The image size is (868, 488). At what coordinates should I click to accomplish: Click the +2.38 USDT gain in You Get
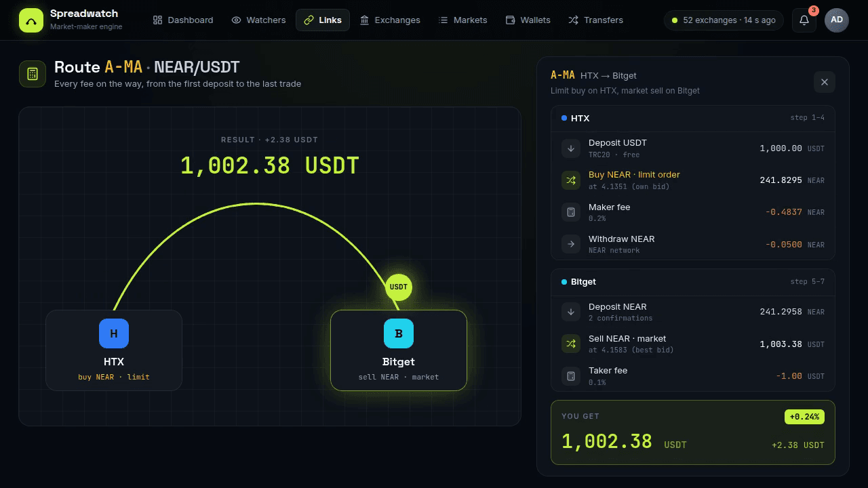coord(798,445)
